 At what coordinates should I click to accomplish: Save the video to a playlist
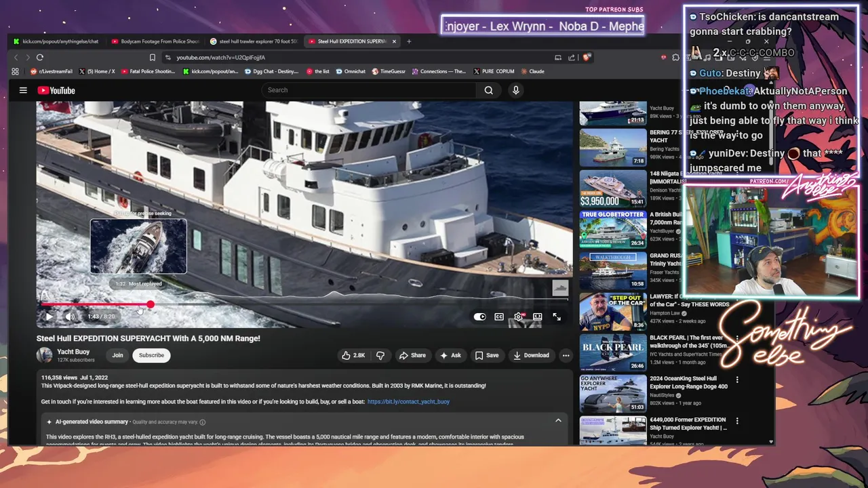tap(487, 355)
